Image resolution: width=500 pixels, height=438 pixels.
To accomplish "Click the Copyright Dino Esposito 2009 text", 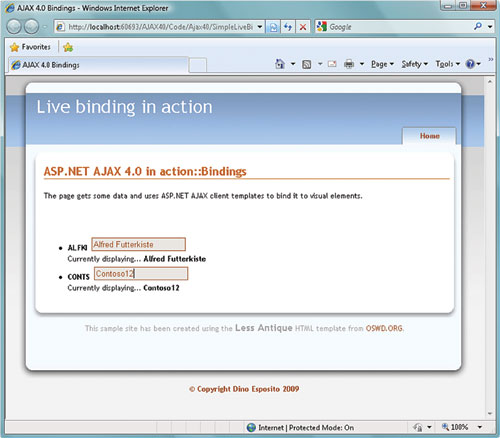I will (244, 389).
